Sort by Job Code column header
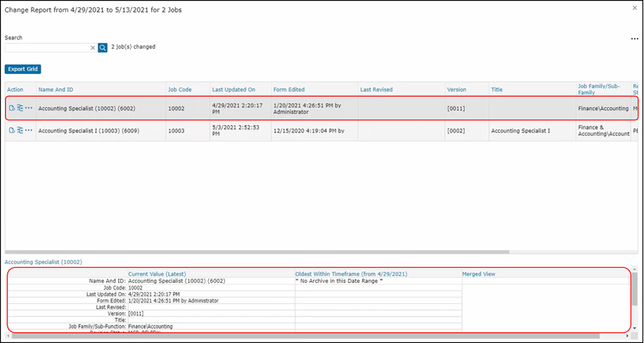 click(x=180, y=90)
